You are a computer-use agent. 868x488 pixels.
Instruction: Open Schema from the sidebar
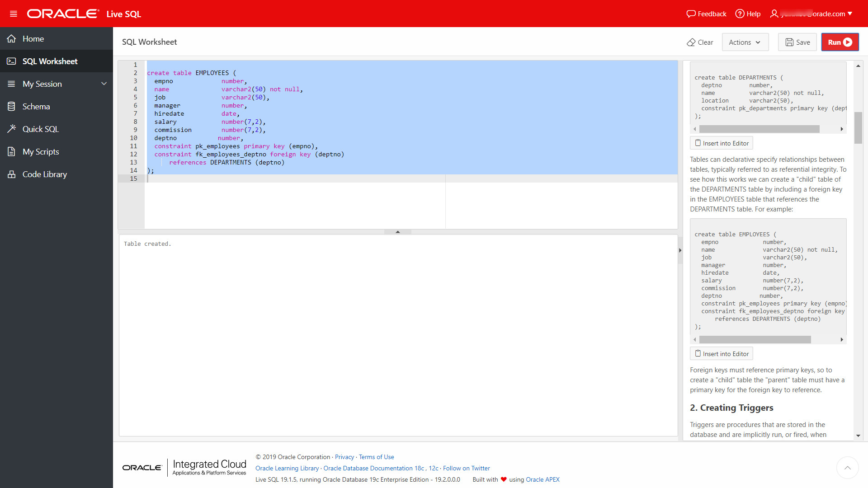[36, 107]
